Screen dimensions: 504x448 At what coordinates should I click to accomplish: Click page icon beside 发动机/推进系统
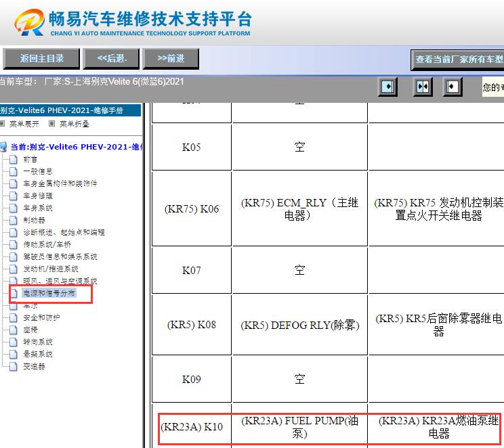(13, 269)
